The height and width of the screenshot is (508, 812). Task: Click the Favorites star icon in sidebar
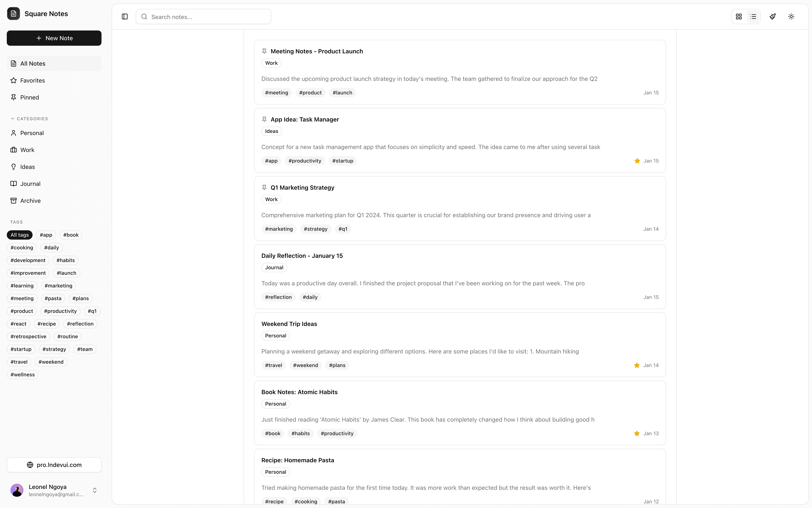[13, 80]
